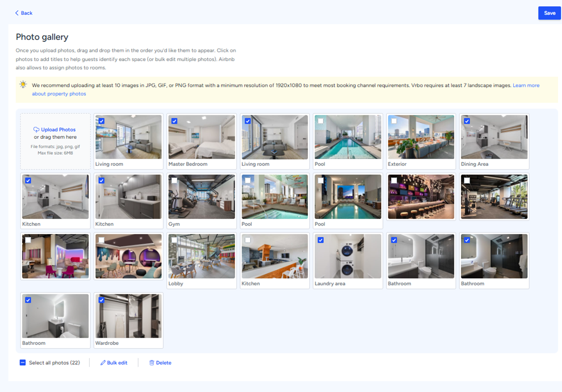Image resolution: width=562 pixels, height=392 pixels.
Task: Click the unlabeled bar with stools photo
Action: (x=421, y=197)
